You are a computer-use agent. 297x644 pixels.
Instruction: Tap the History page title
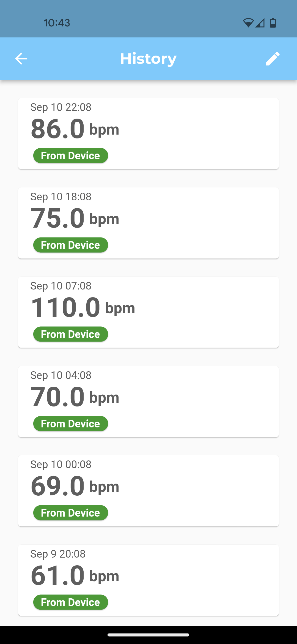pos(148,59)
